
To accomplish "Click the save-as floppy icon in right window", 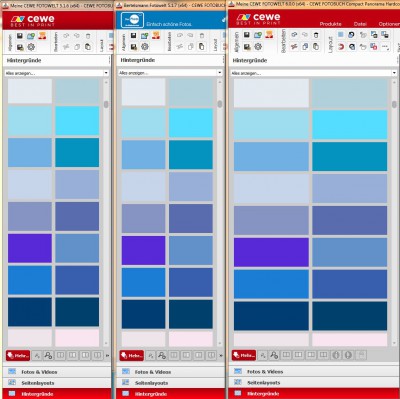I will point(247,47).
